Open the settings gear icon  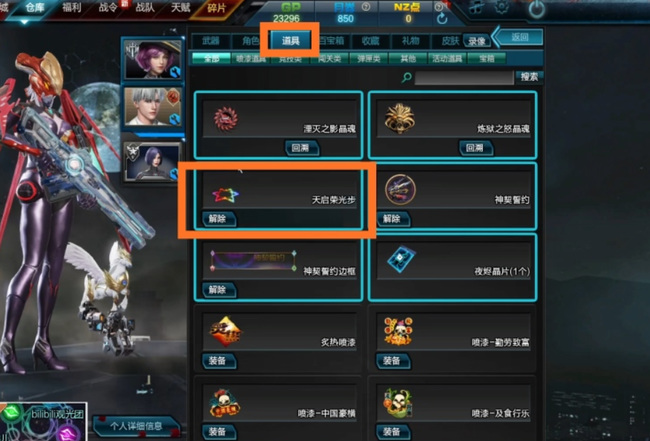pyautogui.click(x=502, y=7)
